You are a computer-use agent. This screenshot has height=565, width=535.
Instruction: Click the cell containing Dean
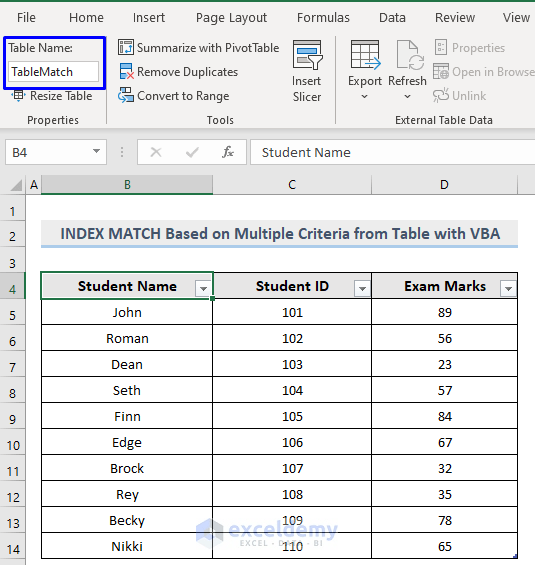coord(127,364)
